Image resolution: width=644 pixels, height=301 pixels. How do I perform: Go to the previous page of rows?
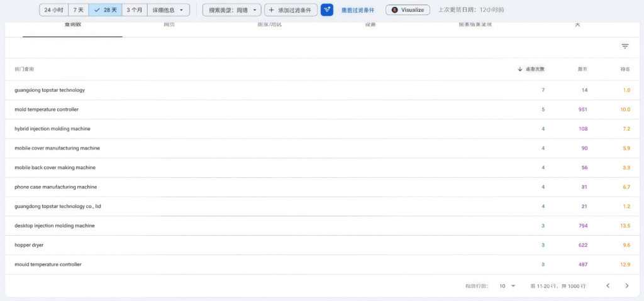[608, 286]
